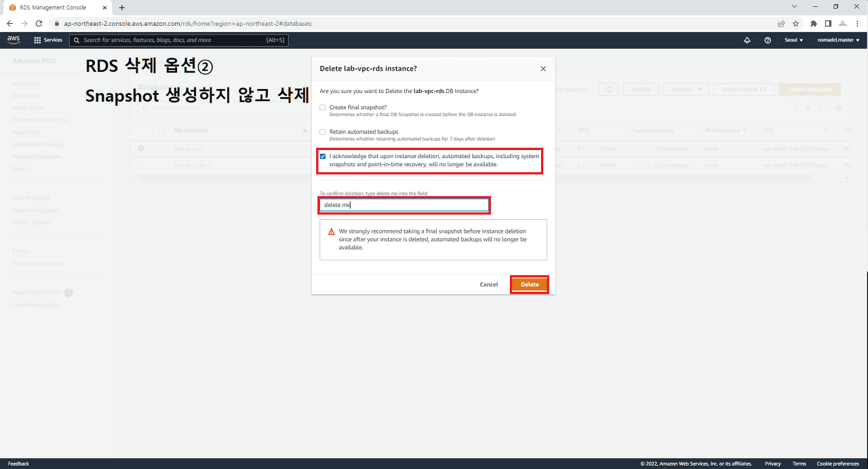This screenshot has width=868, height=469.
Task: Open Query Editor in the sidebar
Action: 28,108
